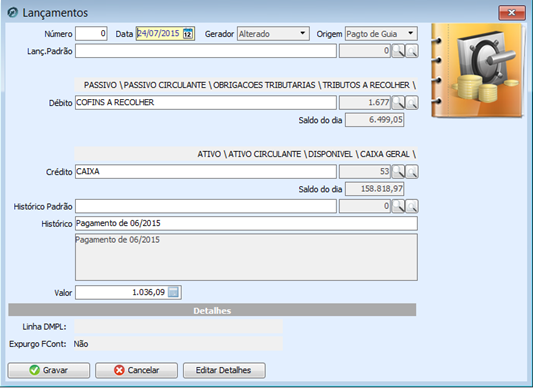The width and height of the screenshot is (533, 388).
Task: Click light magnifier on Histórico Padrão row
Action: (x=412, y=206)
